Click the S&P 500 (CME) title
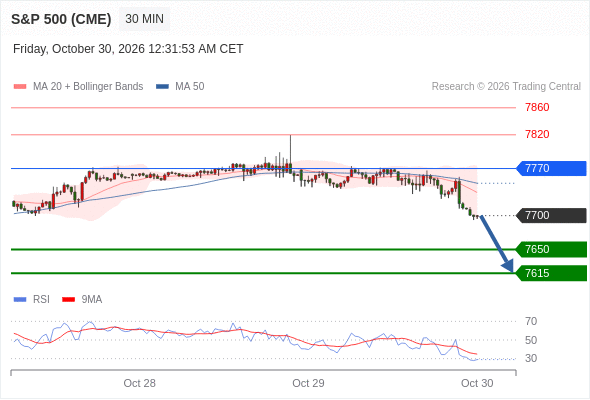This screenshot has width=590, height=400. pyautogui.click(x=61, y=19)
